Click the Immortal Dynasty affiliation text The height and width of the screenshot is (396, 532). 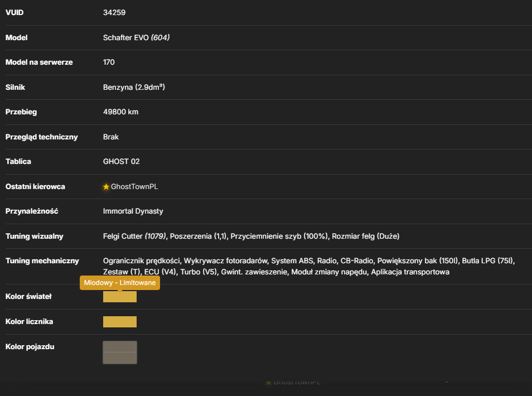coord(133,211)
